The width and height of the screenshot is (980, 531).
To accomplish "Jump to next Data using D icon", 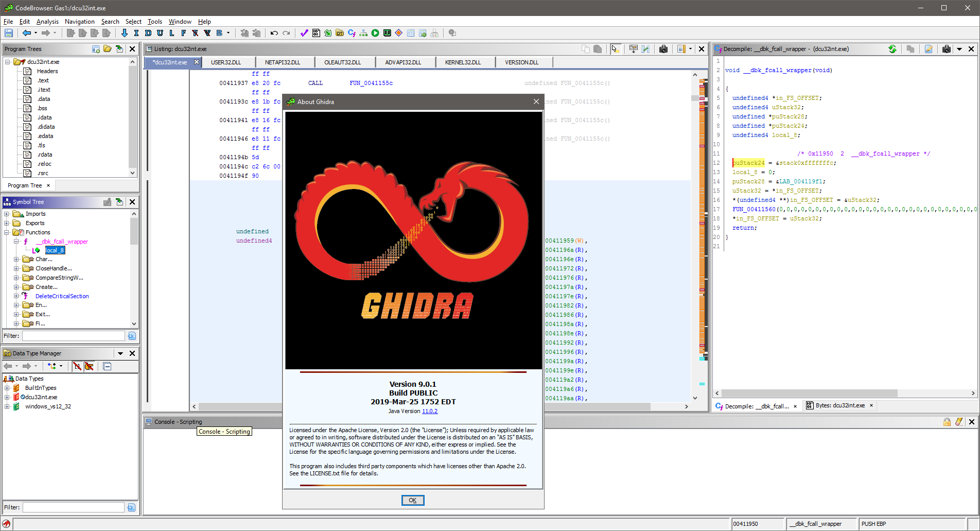I will (148, 33).
